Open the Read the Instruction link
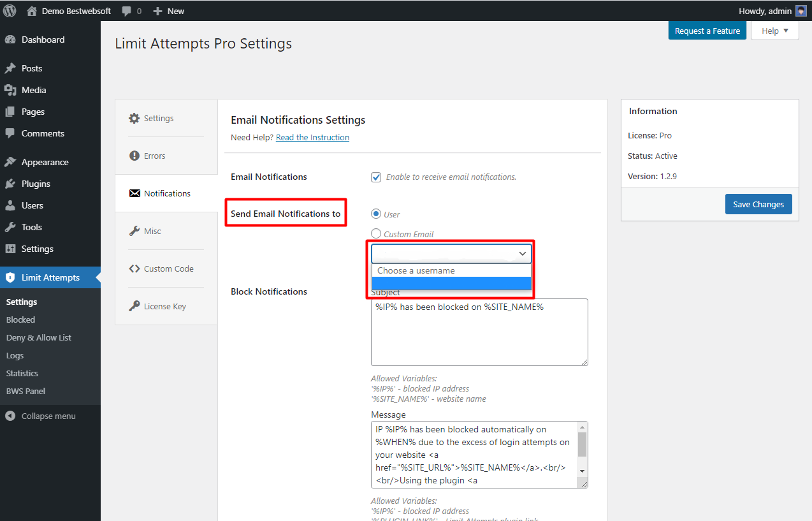812x521 pixels. point(312,137)
